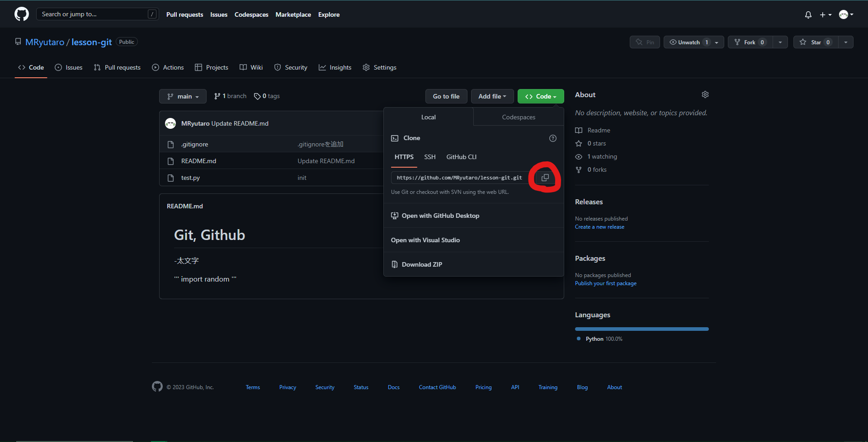Expand the Add file dropdown
The height and width of the screenshot is (442, 868).
pos(492,96)
